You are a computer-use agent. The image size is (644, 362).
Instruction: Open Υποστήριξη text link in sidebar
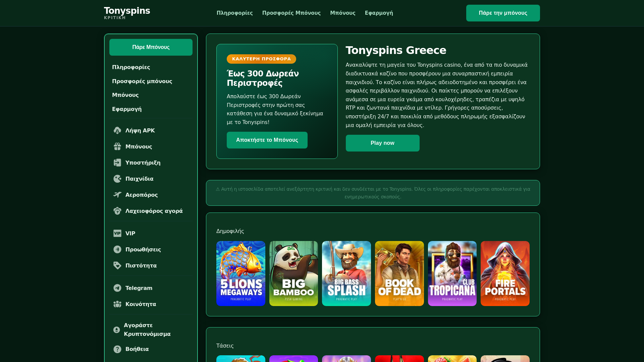point(143,163)
